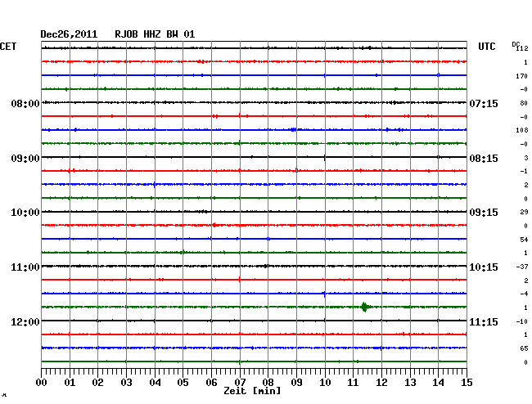
Task: Click the UTC time label '07:15'
Action: tap(484, 103)
